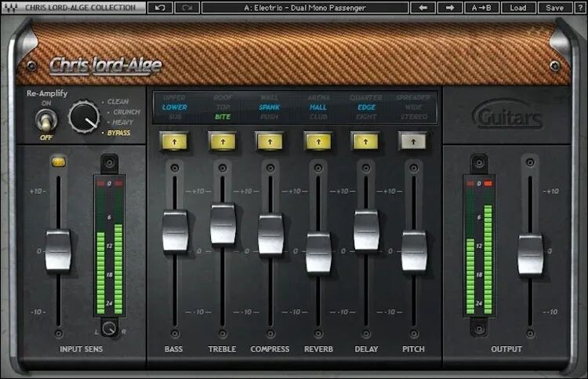Screen dimensions: 588x379
Task: Click the highlighted EDGE delay mode text
Action: pos(366,108)
